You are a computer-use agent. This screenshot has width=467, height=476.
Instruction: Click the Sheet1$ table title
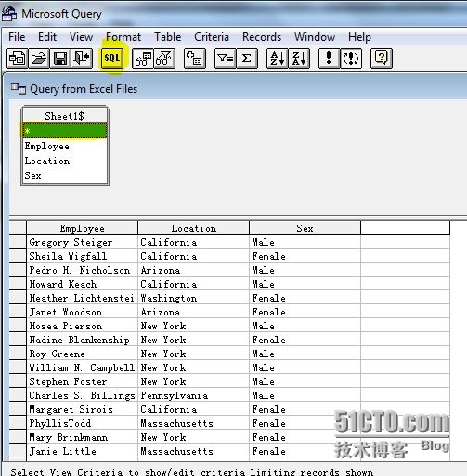click(x=64, y=116)
